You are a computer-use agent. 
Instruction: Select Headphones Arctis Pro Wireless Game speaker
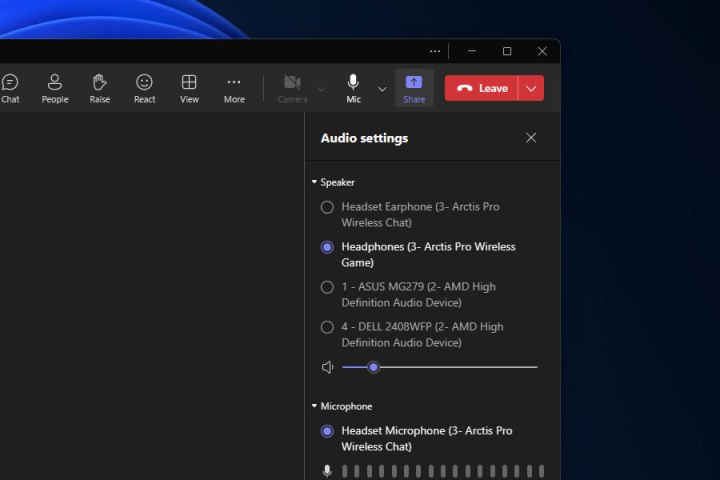coord(327,247)
